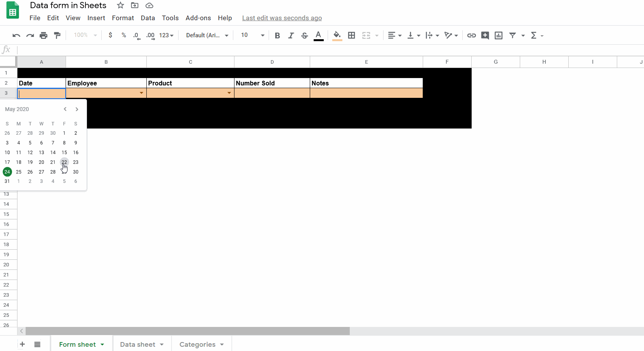Open the Employee cell dropdown arrow

(141, 93)
